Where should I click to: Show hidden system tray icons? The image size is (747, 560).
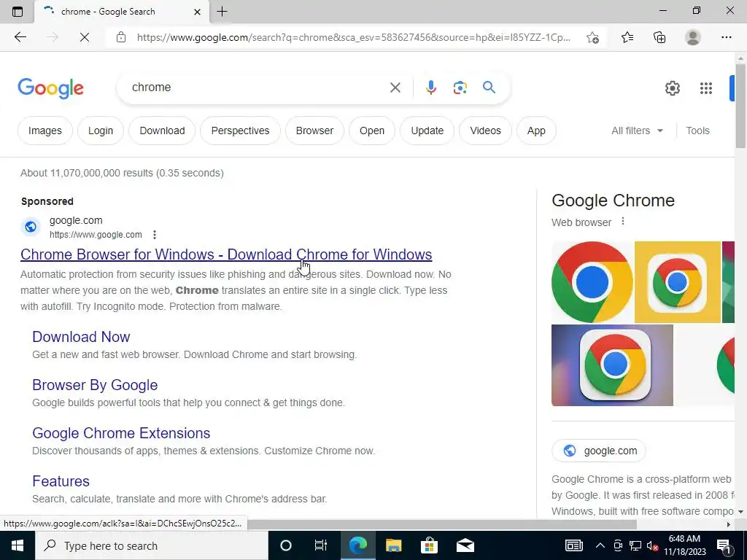[600, 545]
